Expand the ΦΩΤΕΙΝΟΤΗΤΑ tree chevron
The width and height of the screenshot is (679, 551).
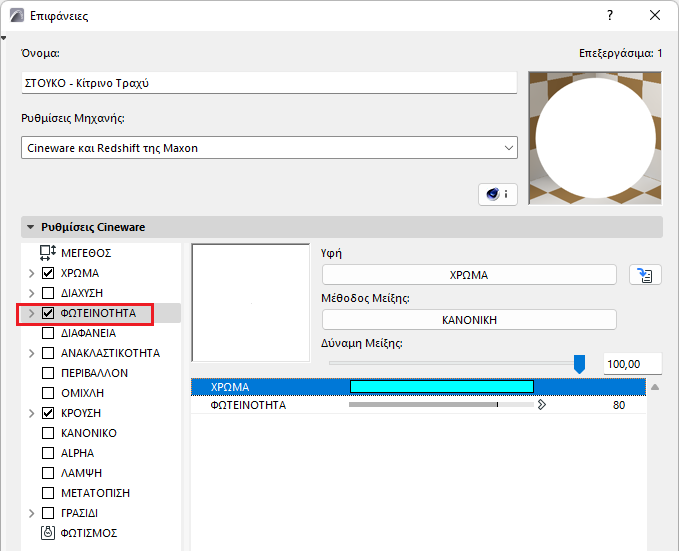click(x=31, y=313)
